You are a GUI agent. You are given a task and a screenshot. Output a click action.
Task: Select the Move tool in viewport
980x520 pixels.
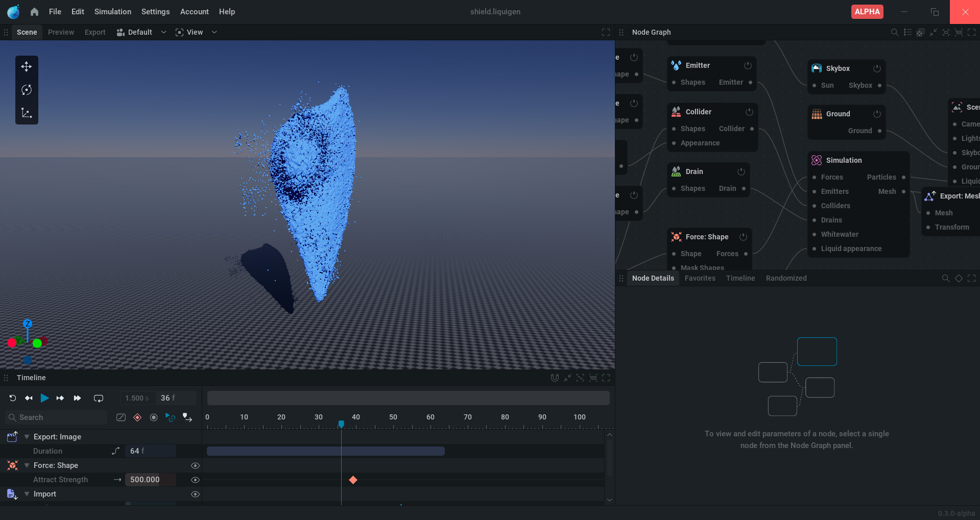coord(27,67)
